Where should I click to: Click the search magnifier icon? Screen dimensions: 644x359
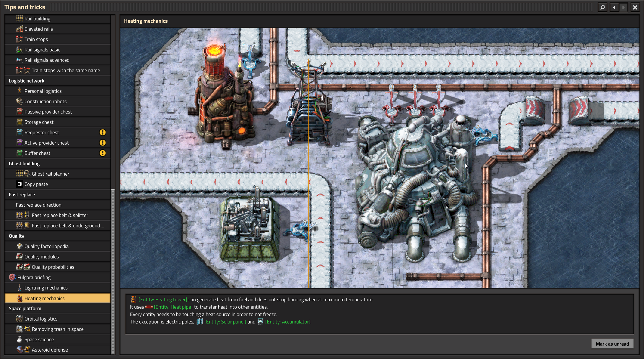click(603, 7)
